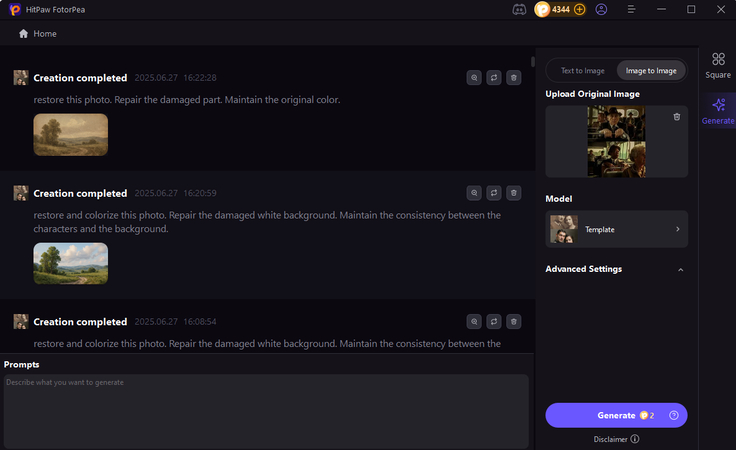The image size is (736, 450).
Task: Open the help icon on the Generate button
Action: coord(674,415)
